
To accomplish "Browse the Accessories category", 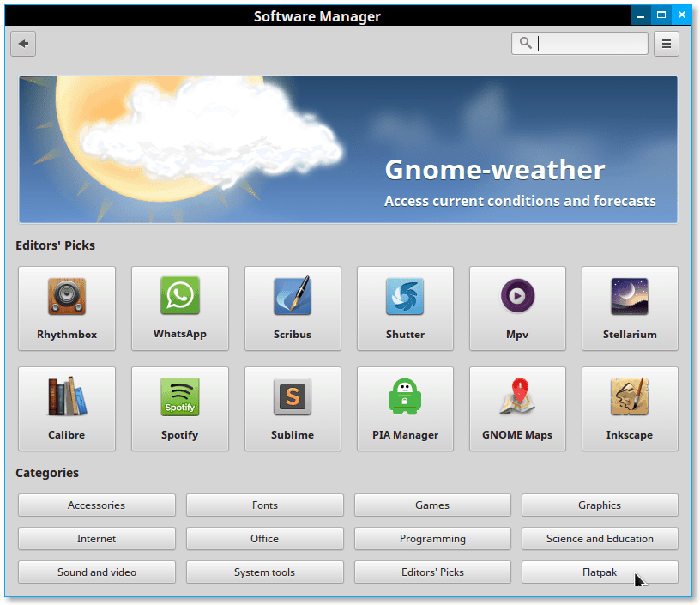I will [97, 505].
